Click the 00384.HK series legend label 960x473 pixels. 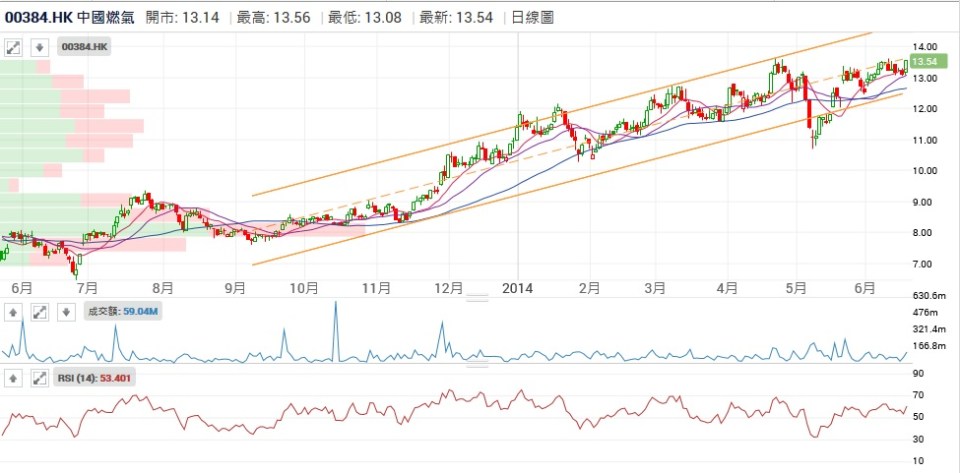pos(85,47)
